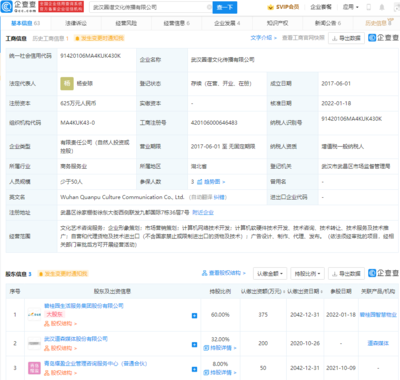Open 附近企业 link after the address
The width and height of the screenshot is (400, 380).
click(x=203, y=212)
